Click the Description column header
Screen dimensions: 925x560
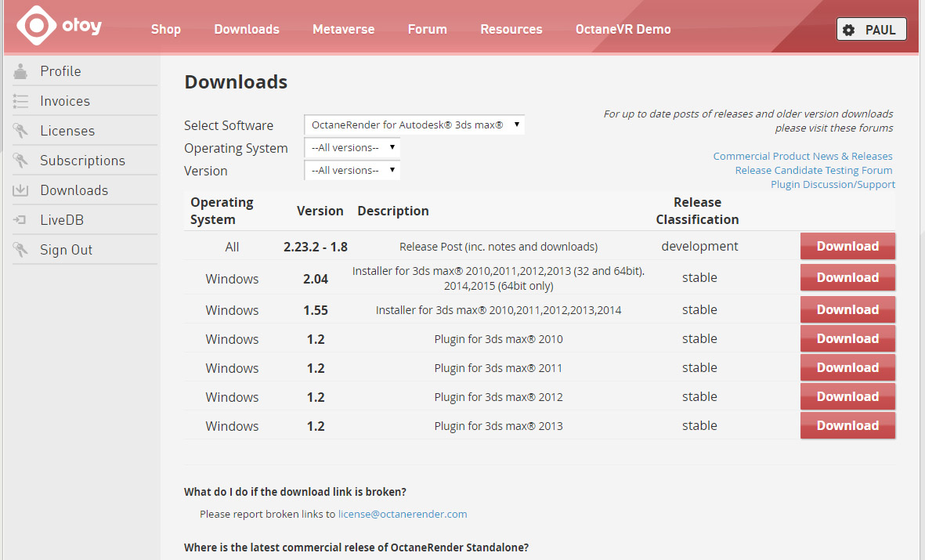(393, 211)
